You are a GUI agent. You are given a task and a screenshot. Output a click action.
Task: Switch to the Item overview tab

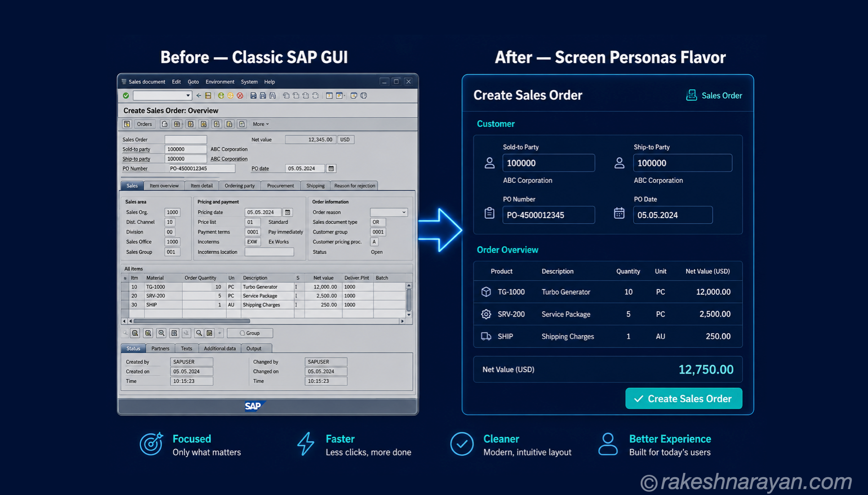(x=164, y=186)
